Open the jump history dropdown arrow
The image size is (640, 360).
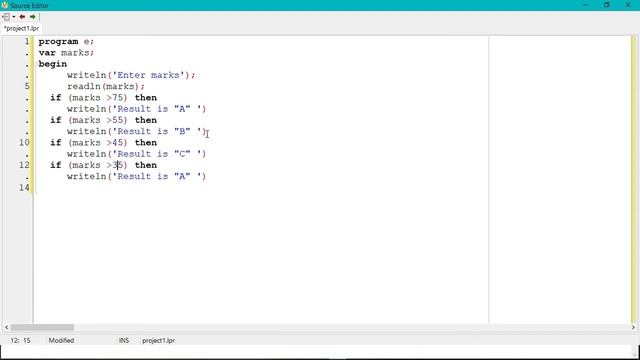tap(13, 17)
